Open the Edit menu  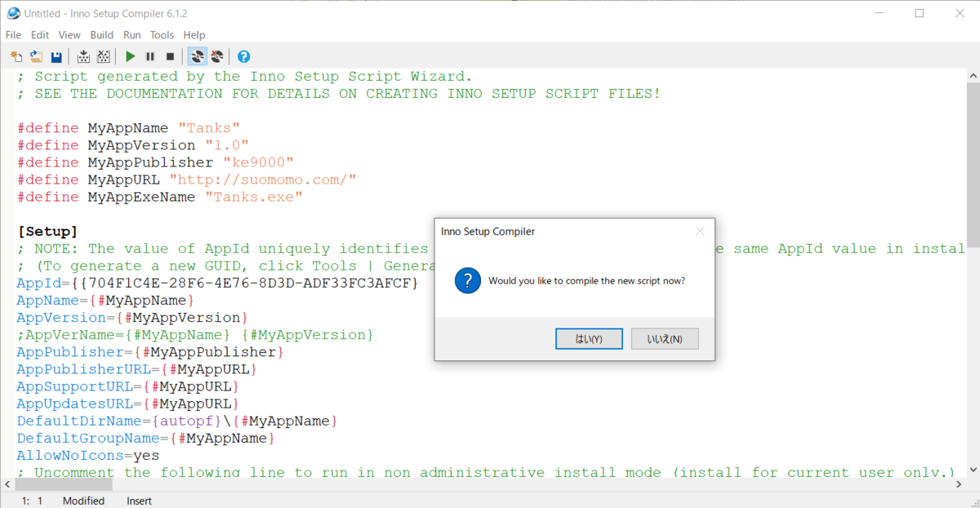(x=40, y=35)
